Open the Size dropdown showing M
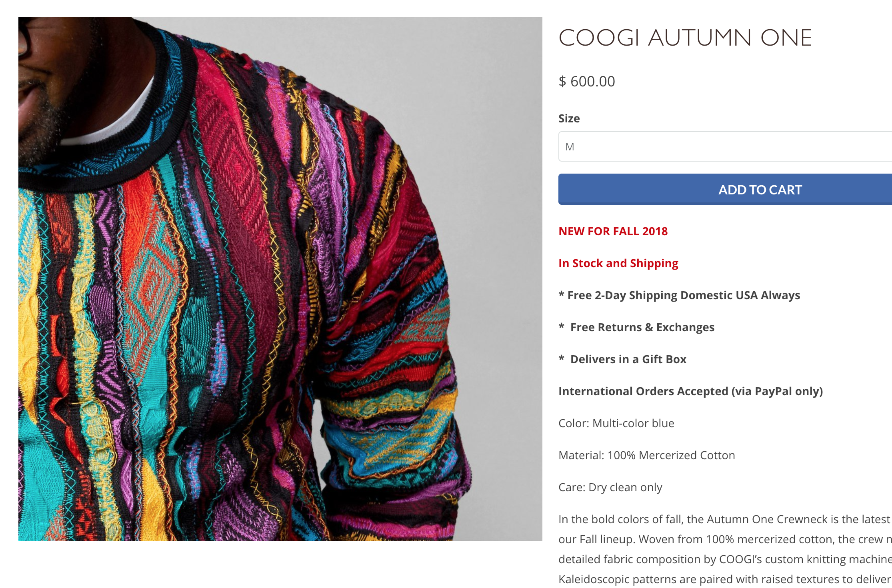 tap(725, 147)
